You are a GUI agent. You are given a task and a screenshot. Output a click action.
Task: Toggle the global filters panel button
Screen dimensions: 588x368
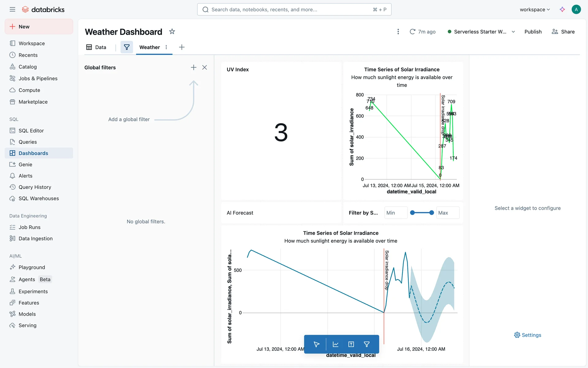click(x=126, y=47)
